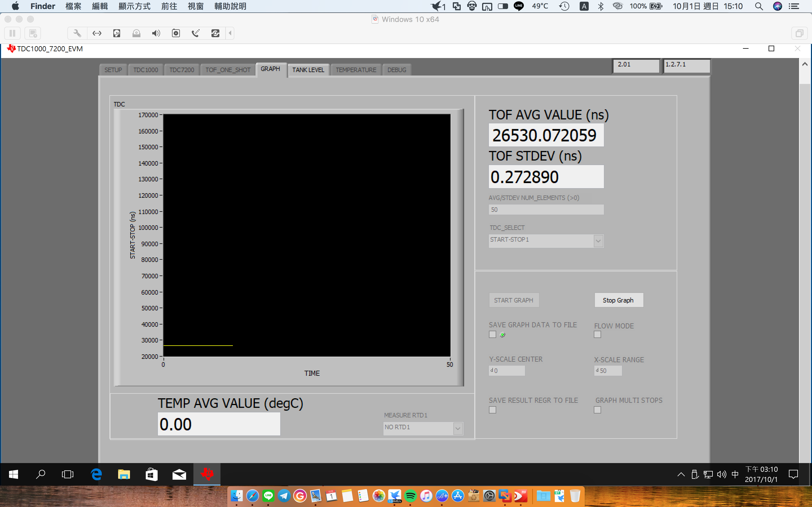Viewport: 812px width, 507px height.
Task: Click the START GRAPH button
Action: (513, 300)
